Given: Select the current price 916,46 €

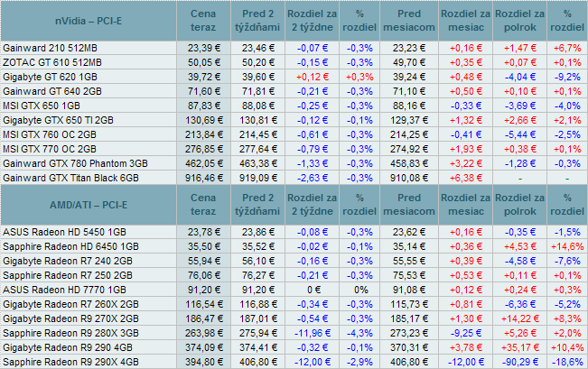Looking at the screenshot, I should 204,178.
